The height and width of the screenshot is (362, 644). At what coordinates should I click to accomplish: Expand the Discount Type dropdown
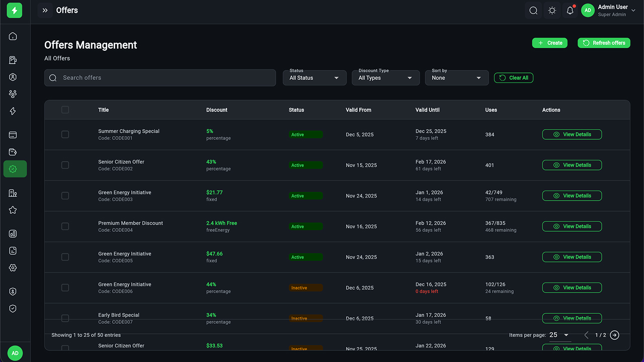pos(385,78)
